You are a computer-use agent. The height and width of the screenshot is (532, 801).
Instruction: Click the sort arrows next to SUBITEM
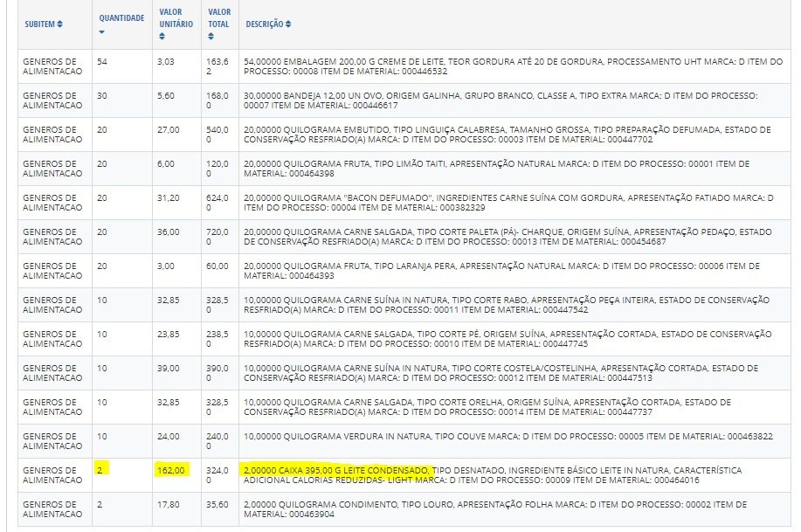tap(59, 24)
